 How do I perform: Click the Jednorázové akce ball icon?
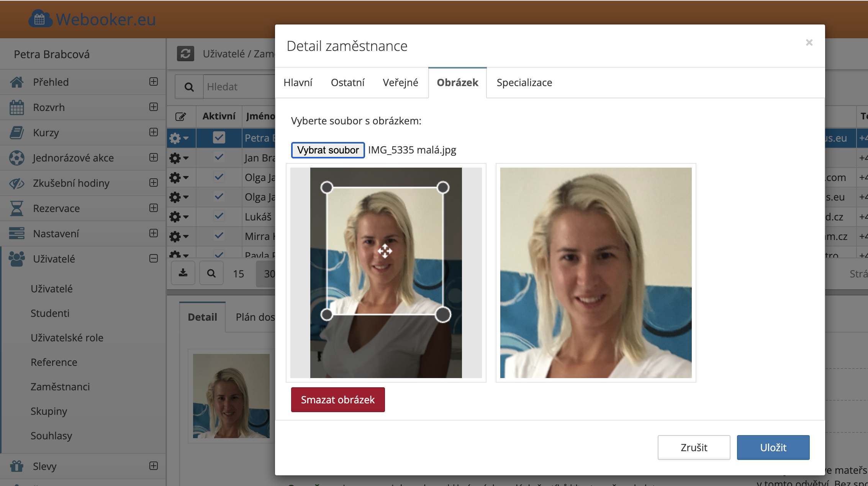click(x=17, y=158)
